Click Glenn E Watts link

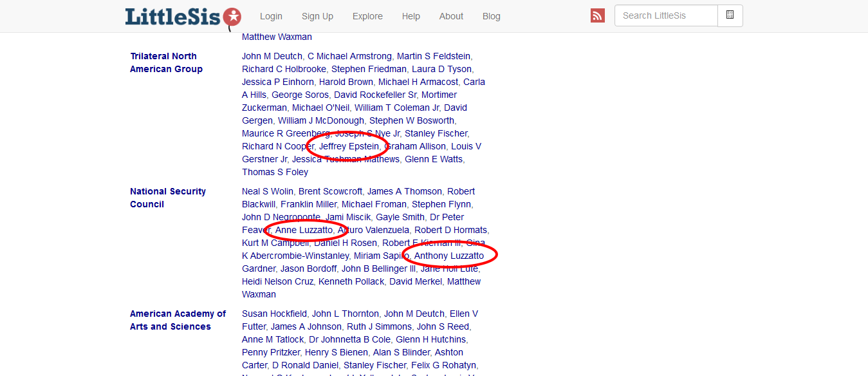[x=434, y=159]
